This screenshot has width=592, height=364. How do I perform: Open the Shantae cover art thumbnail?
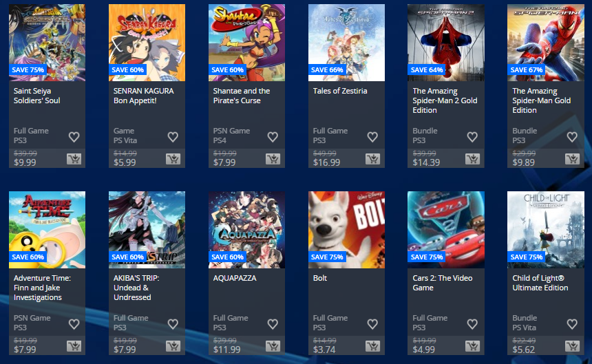(246, 43)
